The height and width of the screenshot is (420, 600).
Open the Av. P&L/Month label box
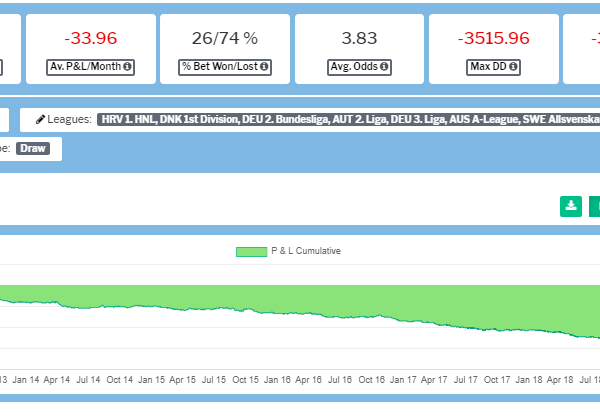[x=90, y=67]
